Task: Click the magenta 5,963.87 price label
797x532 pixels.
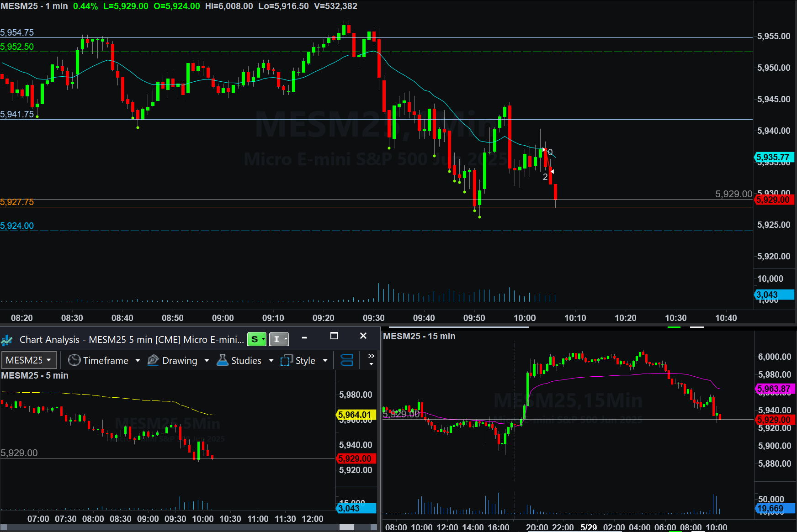Action: click(774, 389)
